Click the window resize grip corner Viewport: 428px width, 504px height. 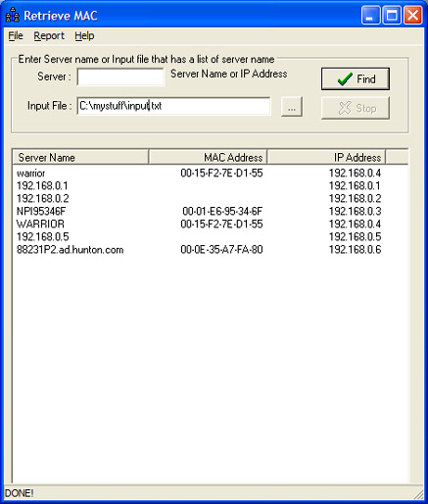pos(418,493)
